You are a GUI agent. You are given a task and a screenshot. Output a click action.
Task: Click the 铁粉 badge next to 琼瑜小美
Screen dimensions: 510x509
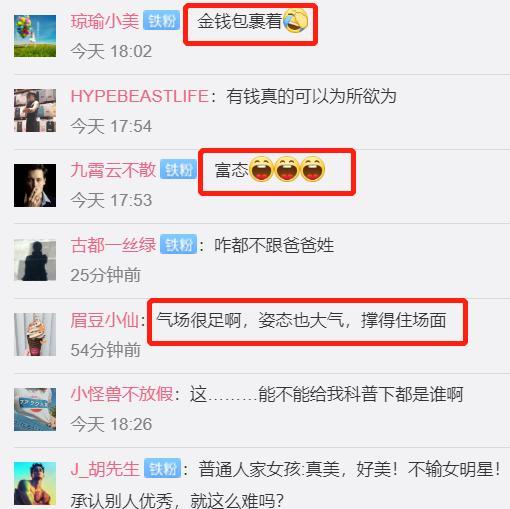162,21
